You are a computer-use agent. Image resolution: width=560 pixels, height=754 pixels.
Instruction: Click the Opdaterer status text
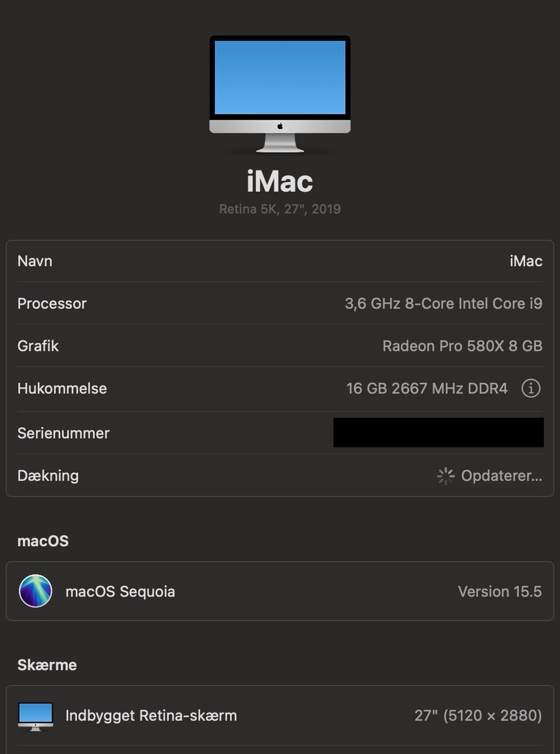(x=501, y=476)
